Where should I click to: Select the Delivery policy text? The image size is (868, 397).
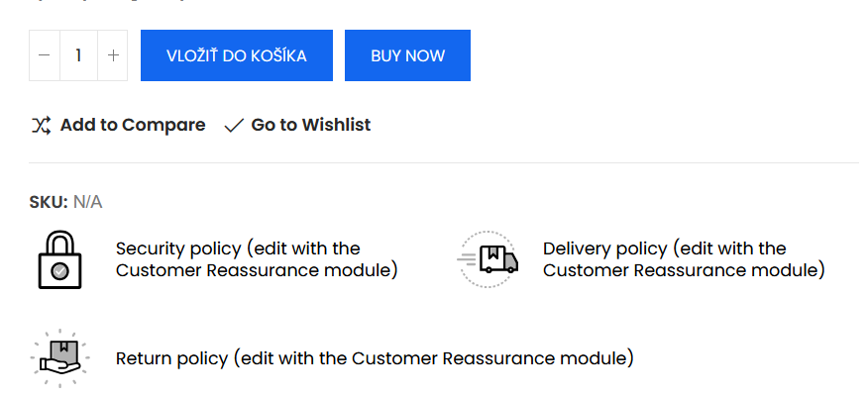click(x=684, y=258)
